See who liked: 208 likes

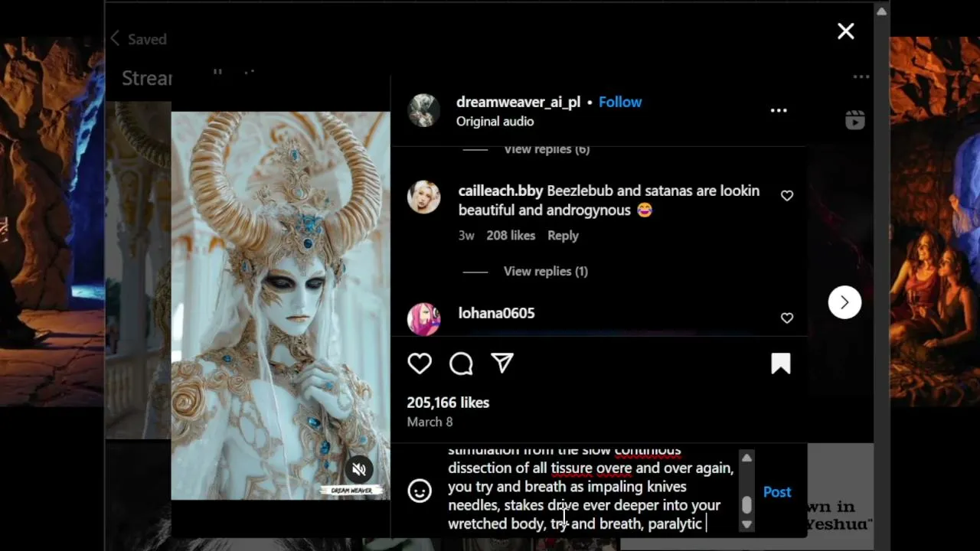(x=511, y=236)
